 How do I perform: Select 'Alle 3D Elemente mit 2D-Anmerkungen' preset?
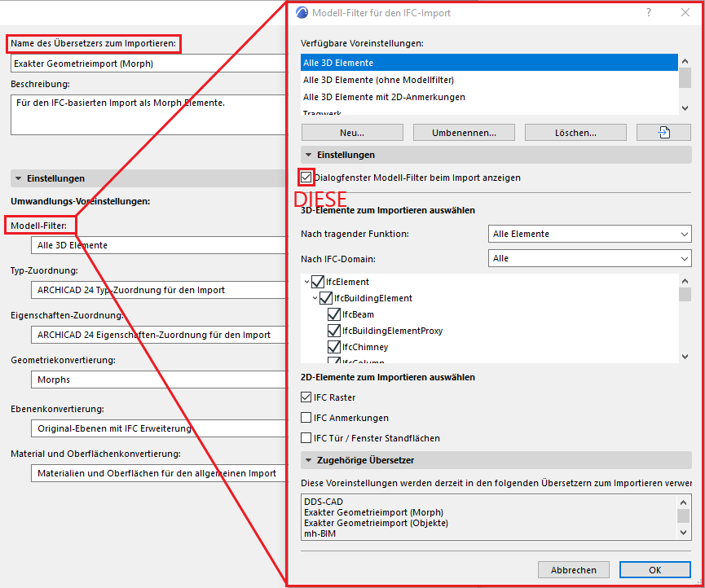click(384, 97)
